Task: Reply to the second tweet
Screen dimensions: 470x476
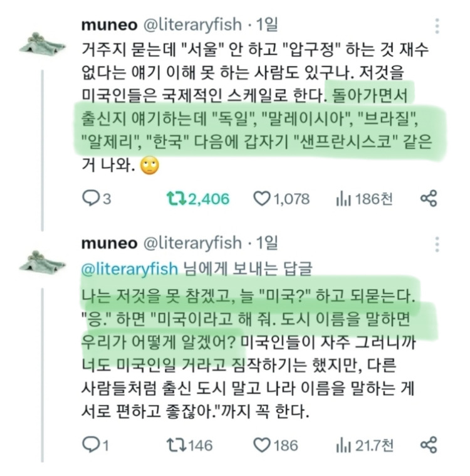Action: (90, 445)
